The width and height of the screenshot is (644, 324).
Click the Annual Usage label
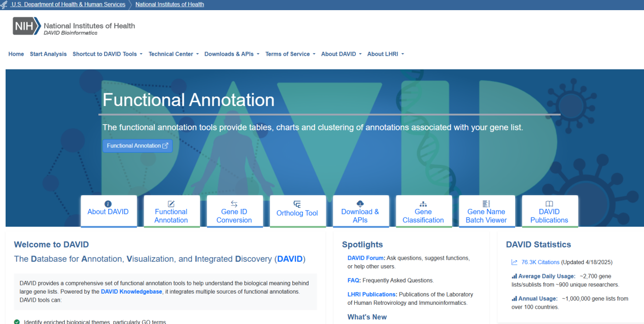coord(538,299)
